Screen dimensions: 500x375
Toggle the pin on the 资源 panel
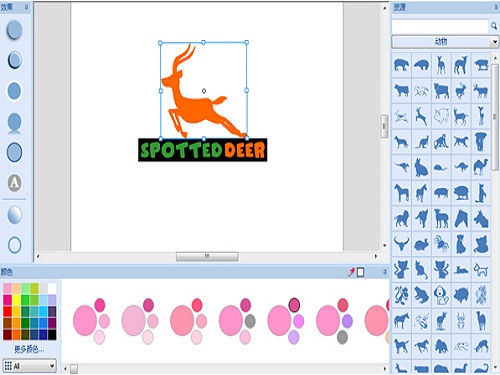click(x=497, y=7)
